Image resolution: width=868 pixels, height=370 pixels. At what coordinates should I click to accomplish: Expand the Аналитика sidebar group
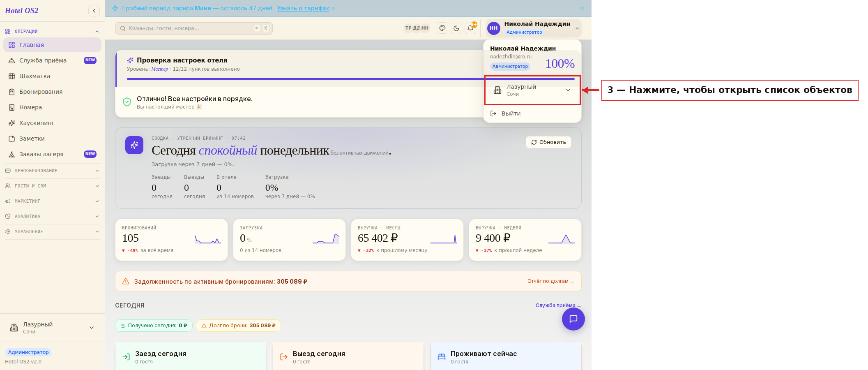coord(52,216)
